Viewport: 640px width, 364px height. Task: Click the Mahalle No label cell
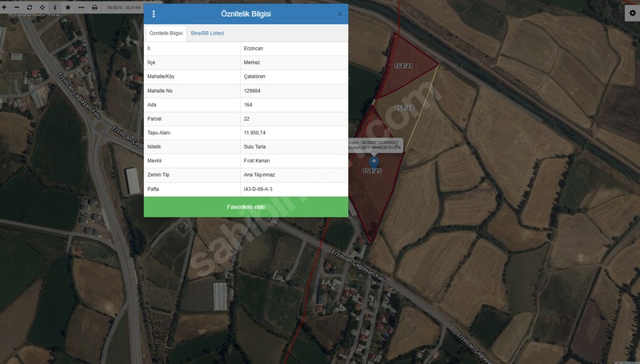pos(192,90)
